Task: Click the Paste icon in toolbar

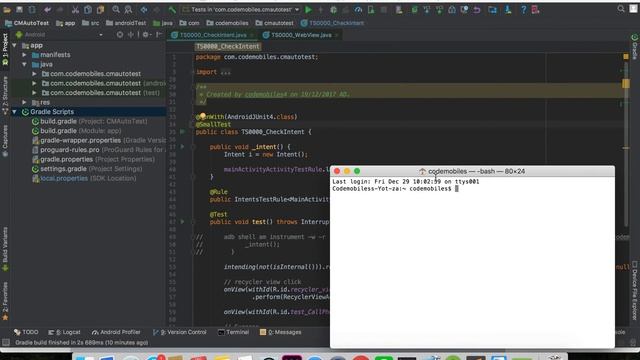Action: click(100, 9)
